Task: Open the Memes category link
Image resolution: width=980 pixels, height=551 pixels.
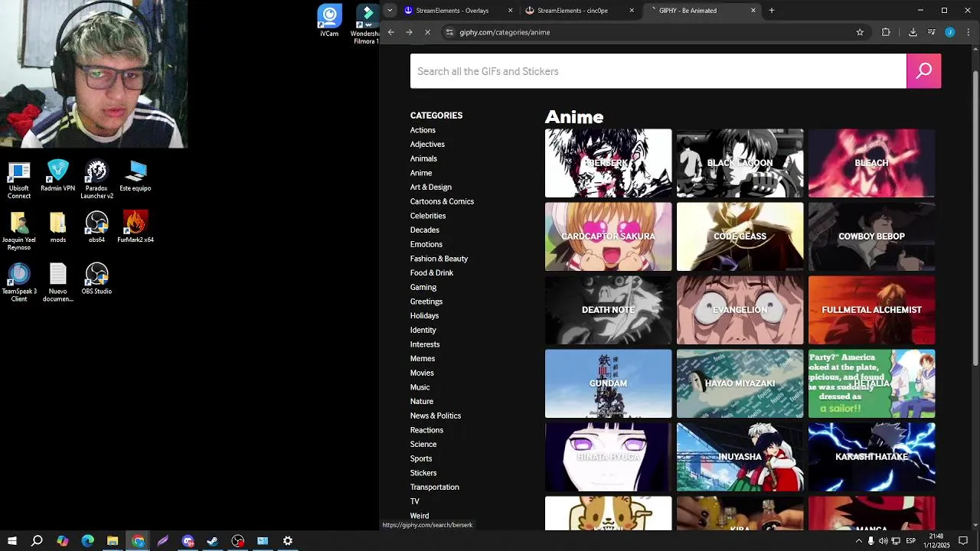Action: click(423, 358)
